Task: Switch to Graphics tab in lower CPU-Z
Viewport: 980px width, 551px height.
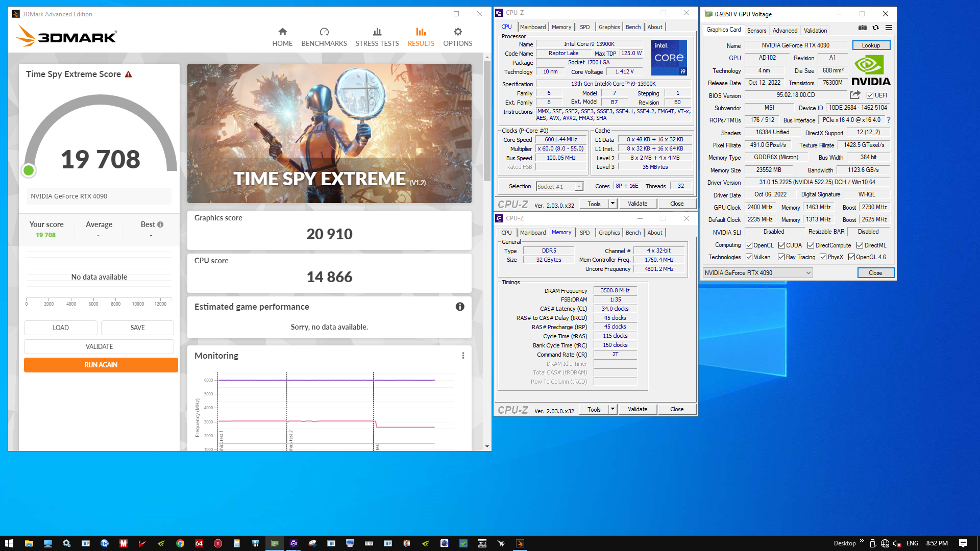Action: [x=609, y=233]
